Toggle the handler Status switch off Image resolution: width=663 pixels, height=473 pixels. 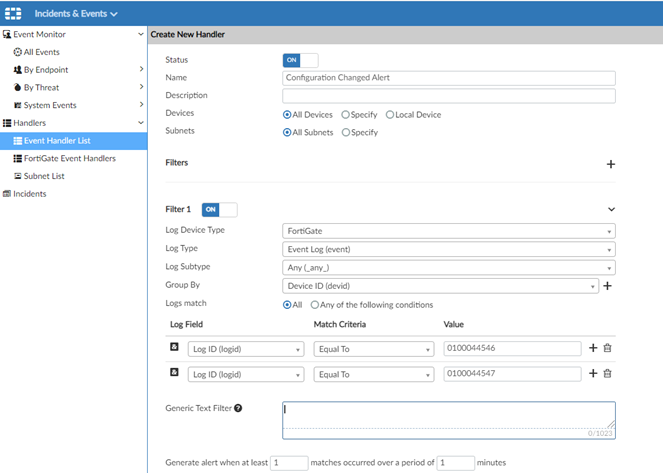point(301,60)
